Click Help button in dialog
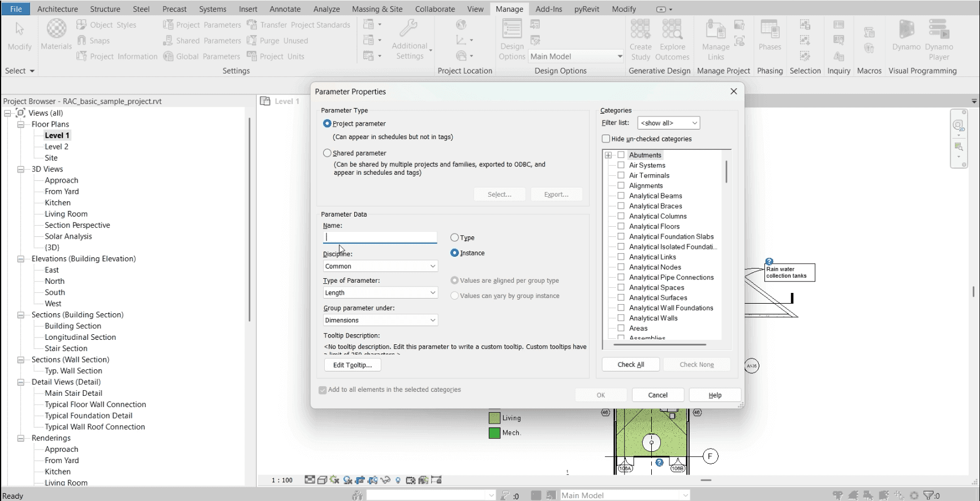The width and height of the screenshot is (980, 501). [715, 395]
